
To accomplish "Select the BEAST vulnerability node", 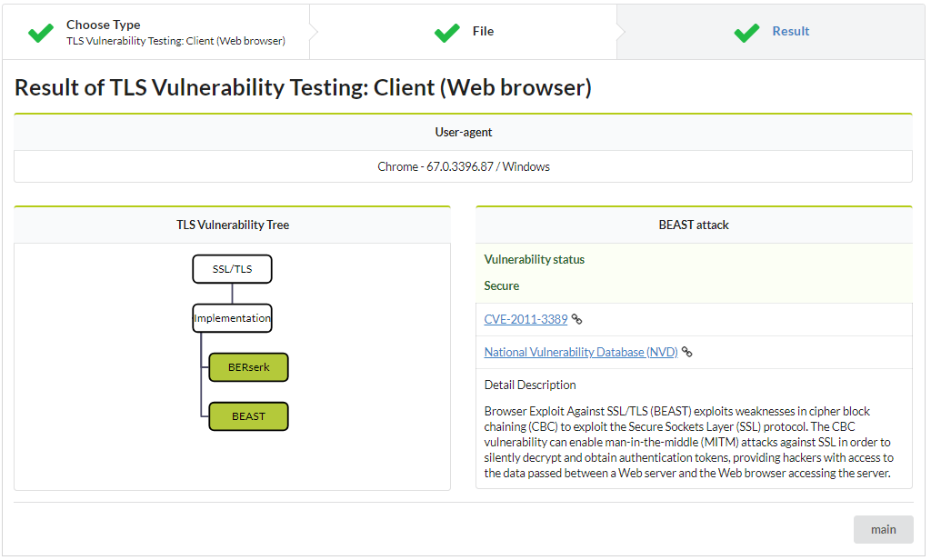I will coord(248,416).
